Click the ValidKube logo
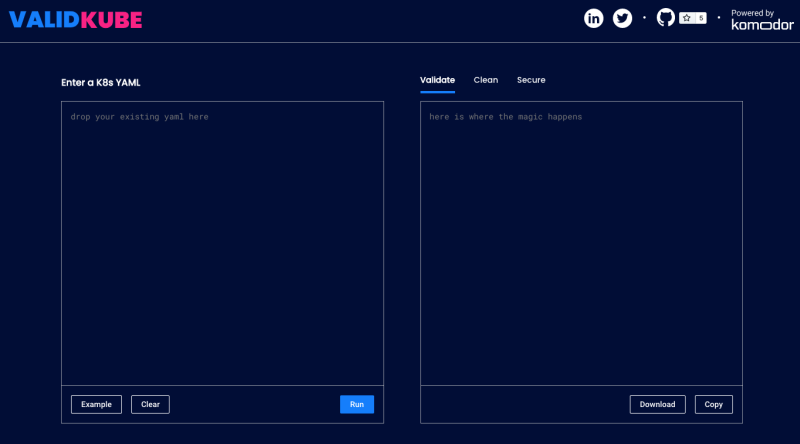 (76, 20)
